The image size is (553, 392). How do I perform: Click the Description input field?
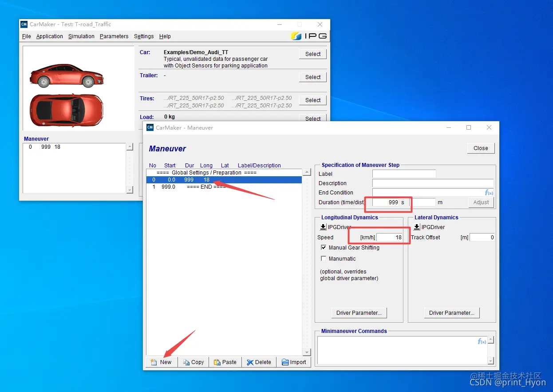[x=433, y=183]
